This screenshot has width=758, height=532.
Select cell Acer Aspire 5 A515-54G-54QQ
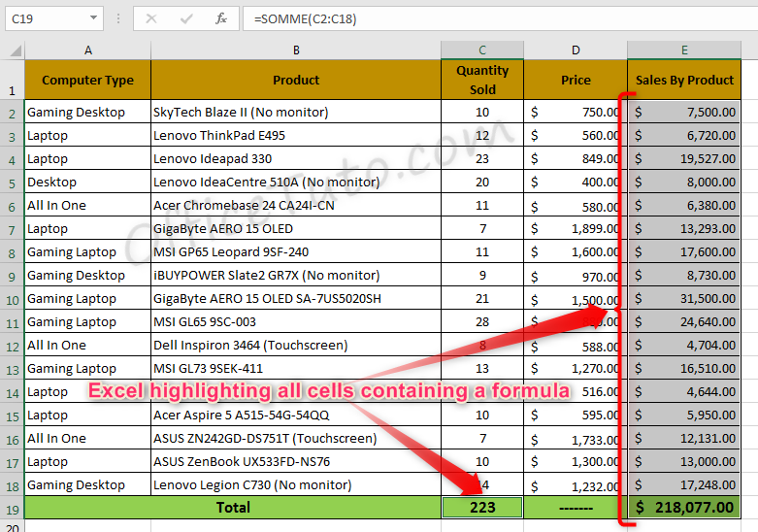coord(296,415)
